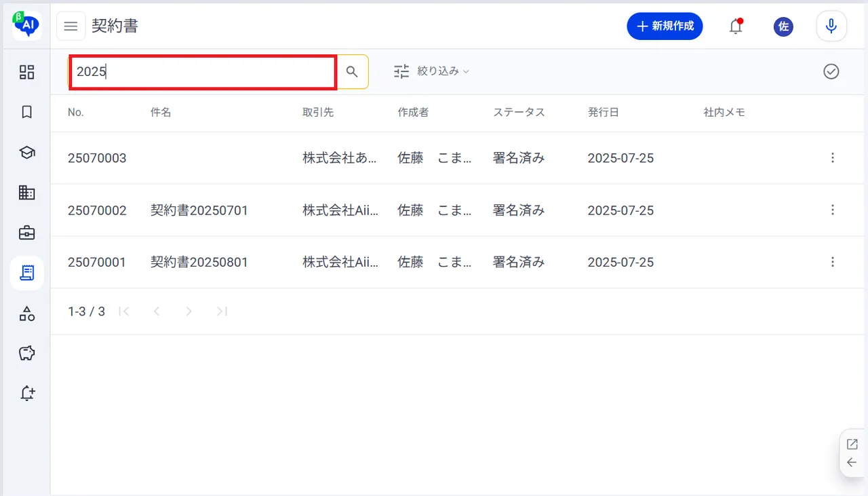Open the company building icon in sidebar
The image size is (868, 496).
pos(26,193)
